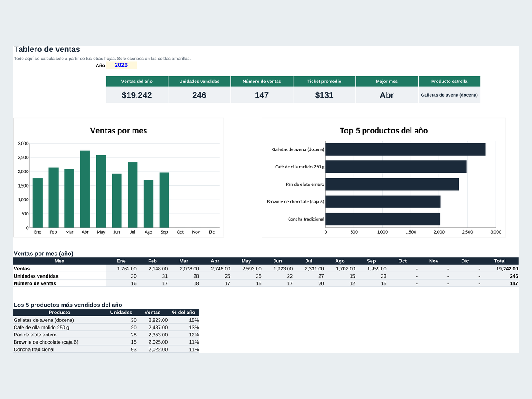Click the Jul bar in monthly chart
Screen dimensions: 532x399
(x=133, y=195)
